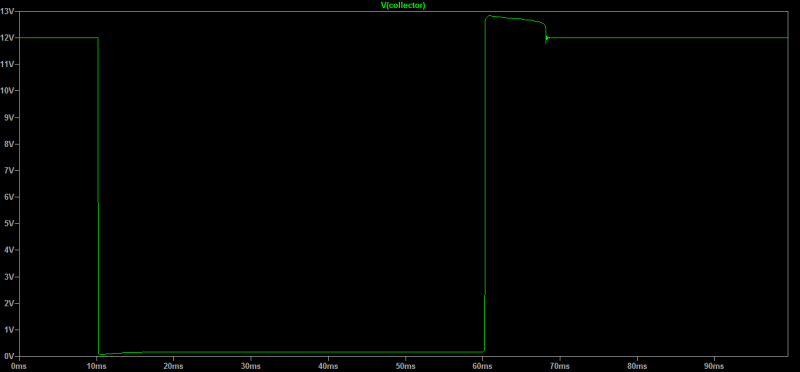Click the 4V y-axis label
This screenshot has width=800, height=372.
(x=9, y=250)
